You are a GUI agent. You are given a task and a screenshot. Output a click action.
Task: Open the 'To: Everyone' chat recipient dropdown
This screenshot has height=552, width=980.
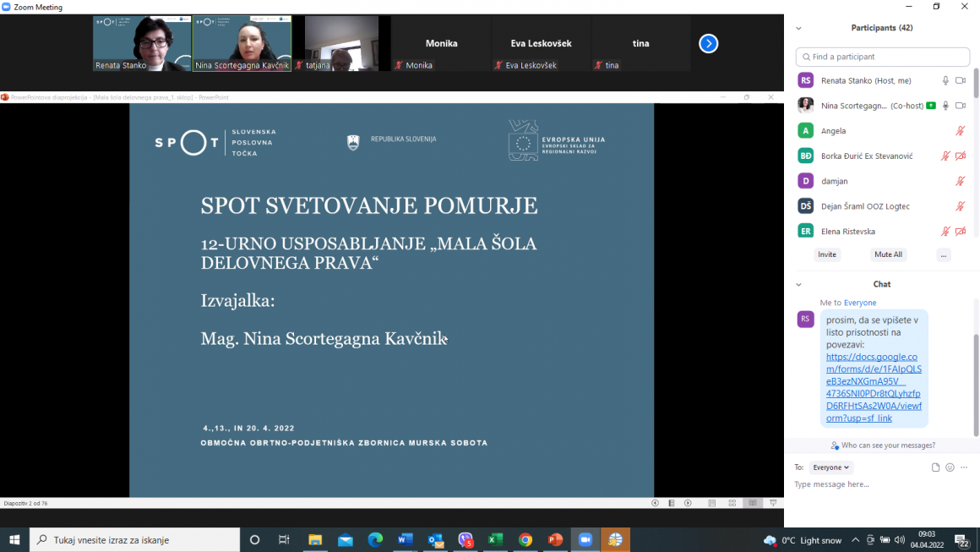(830, 467)
